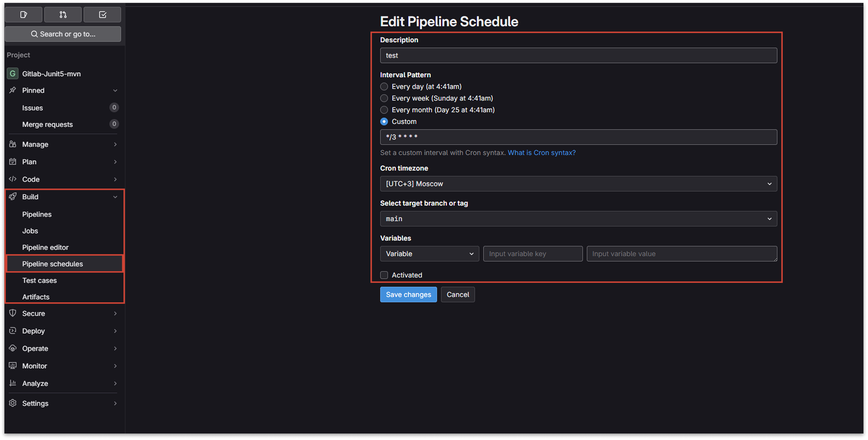Enable the Activated checkbox
868x440 pixels.
(384, 275)
